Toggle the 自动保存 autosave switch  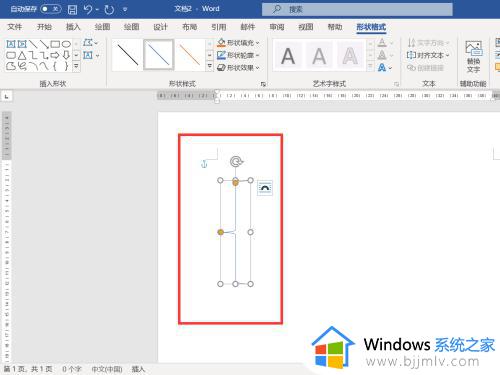click(x=51, y=9)
